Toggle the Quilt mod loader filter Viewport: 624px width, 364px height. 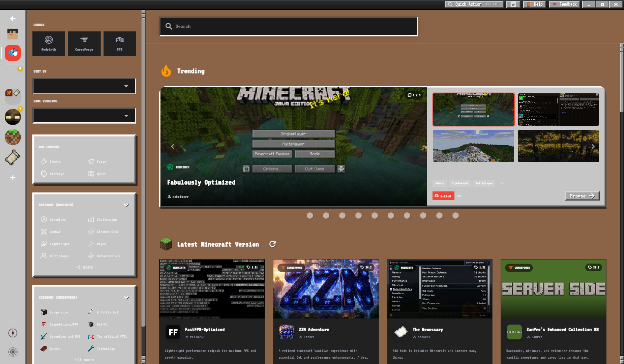tap(97, 174)
